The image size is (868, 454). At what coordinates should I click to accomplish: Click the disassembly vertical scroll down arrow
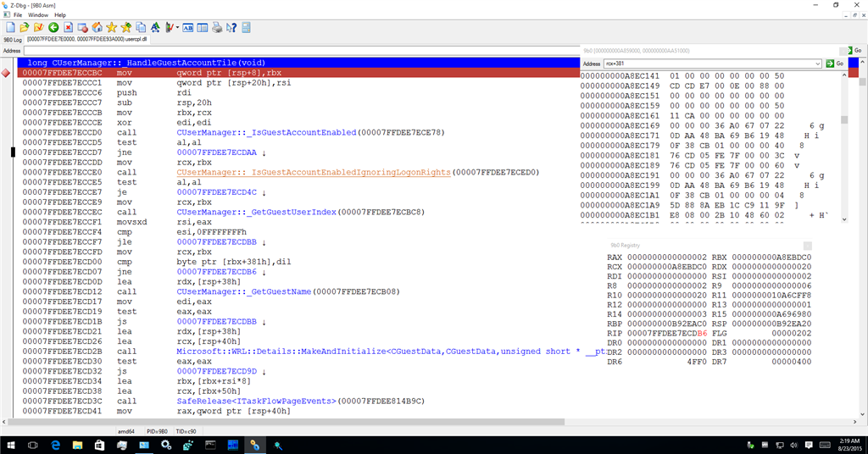coord(862,414)
